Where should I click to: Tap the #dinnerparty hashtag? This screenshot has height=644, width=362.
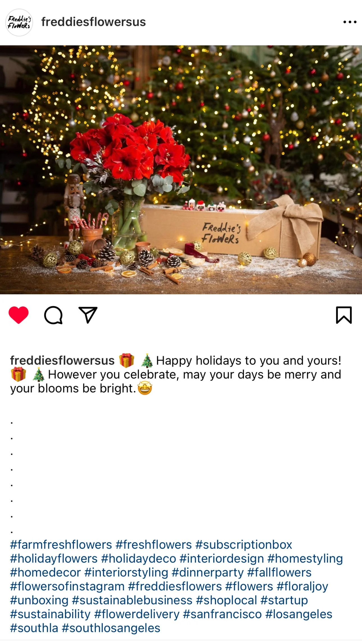tap(208, 572)
